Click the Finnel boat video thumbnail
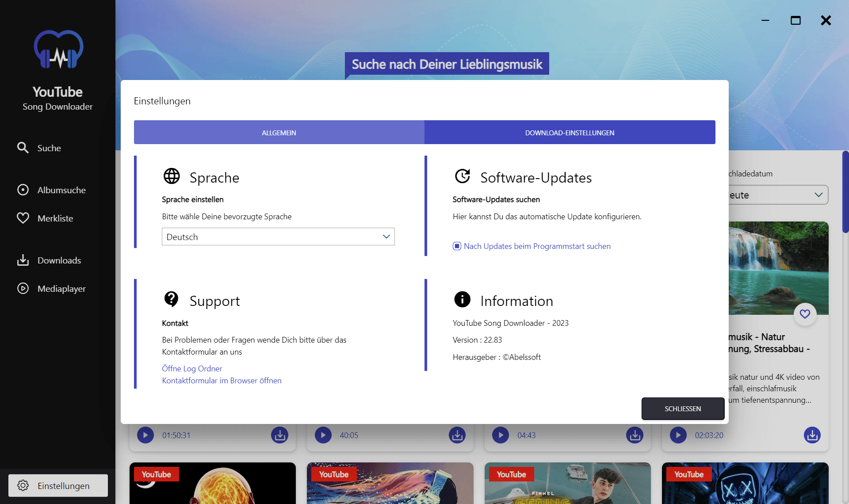The width and height of the screenshot is (849, 504). pos(568,483)
